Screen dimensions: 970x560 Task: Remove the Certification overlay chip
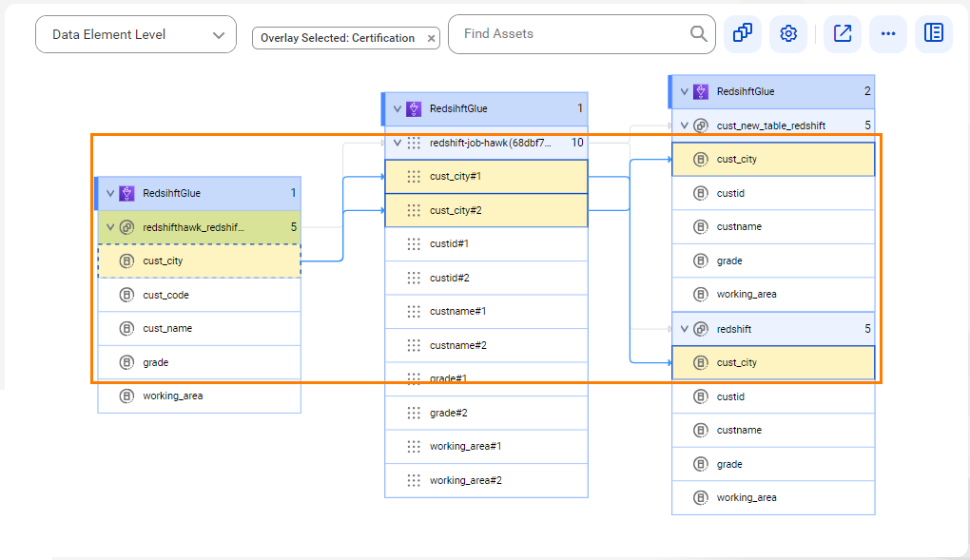tap(431, 38)
